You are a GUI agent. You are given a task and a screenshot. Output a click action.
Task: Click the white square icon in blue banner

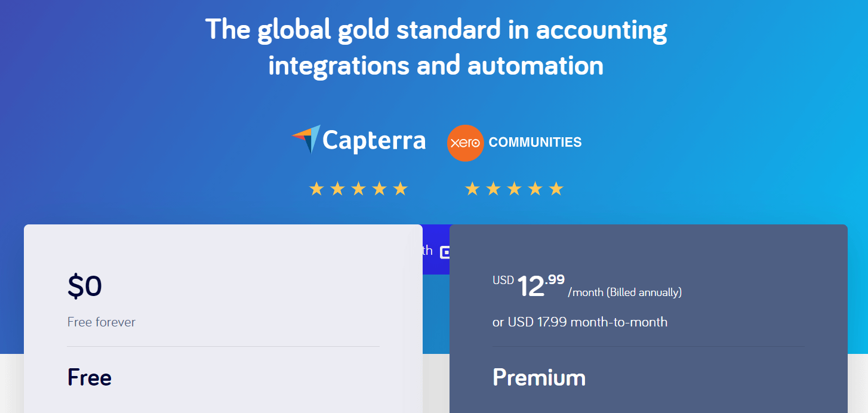point(445,252)
